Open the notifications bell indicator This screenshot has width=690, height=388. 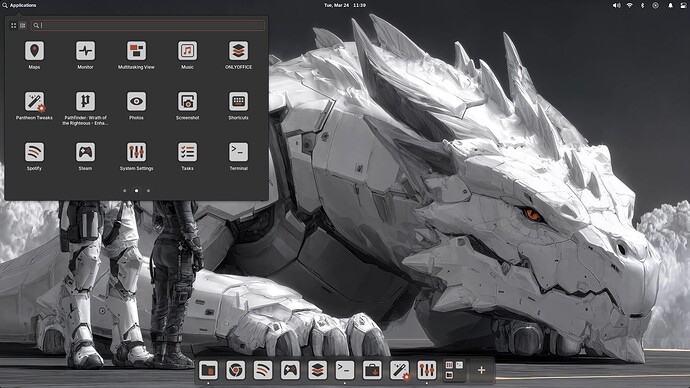[671, 5]
